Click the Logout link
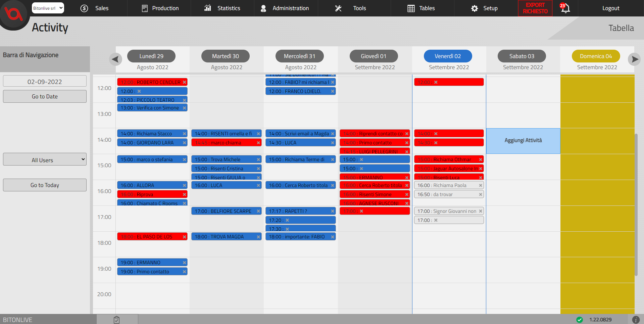Screen dimensions: 644x324 tap(611, 8)
